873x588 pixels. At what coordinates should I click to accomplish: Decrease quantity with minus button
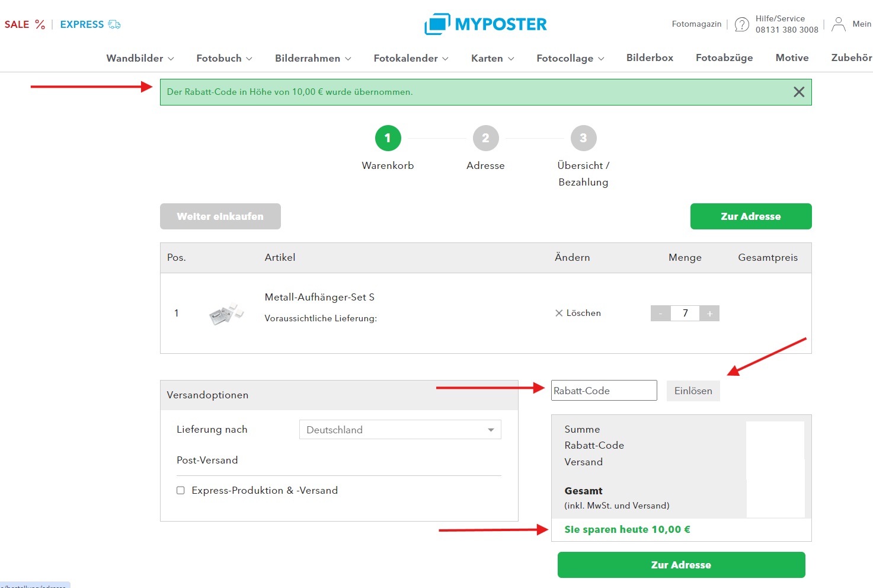[x=660, y=313]
